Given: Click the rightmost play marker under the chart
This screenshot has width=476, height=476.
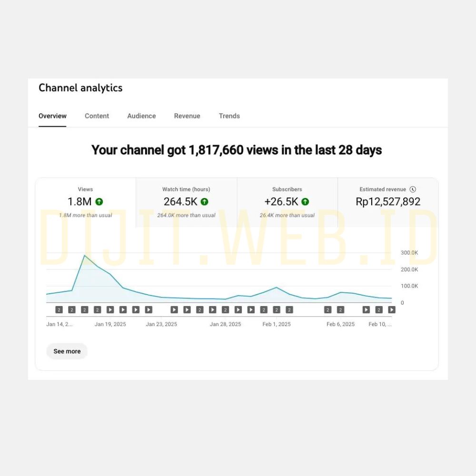Looking at the screenshot, I should [391, 310].
